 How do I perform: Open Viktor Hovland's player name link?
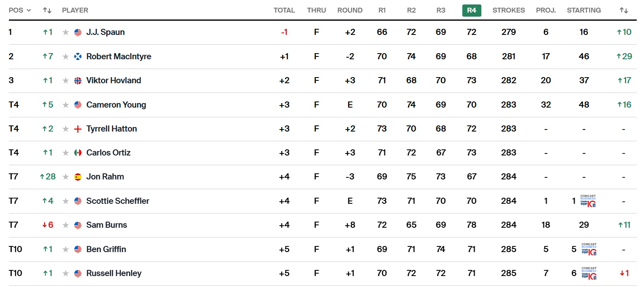click(x=114, y=80)
